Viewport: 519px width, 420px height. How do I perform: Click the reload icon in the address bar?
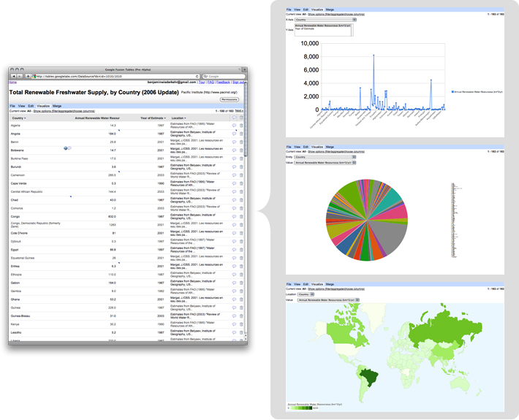(x=197, y=77)
